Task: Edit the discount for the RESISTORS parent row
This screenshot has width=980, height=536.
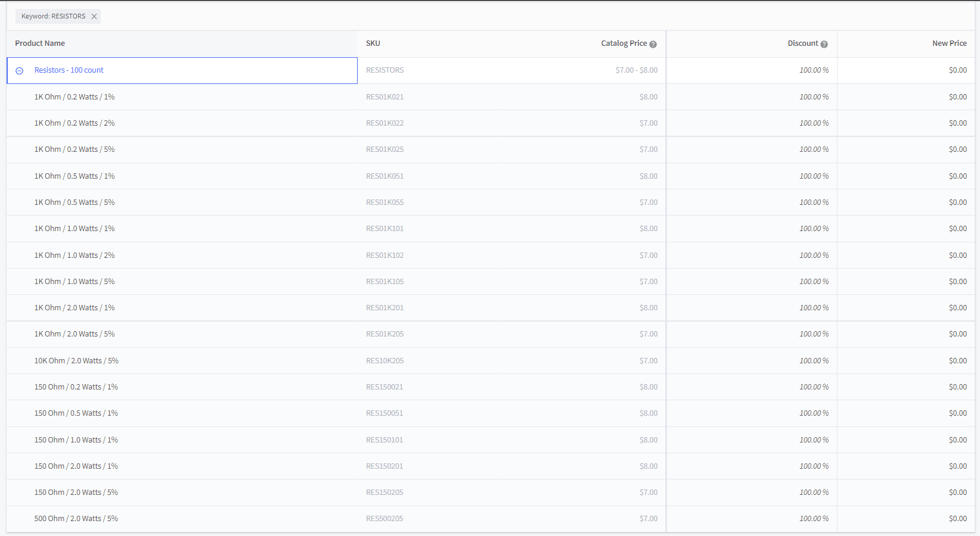Action: (x=752, y=70)
